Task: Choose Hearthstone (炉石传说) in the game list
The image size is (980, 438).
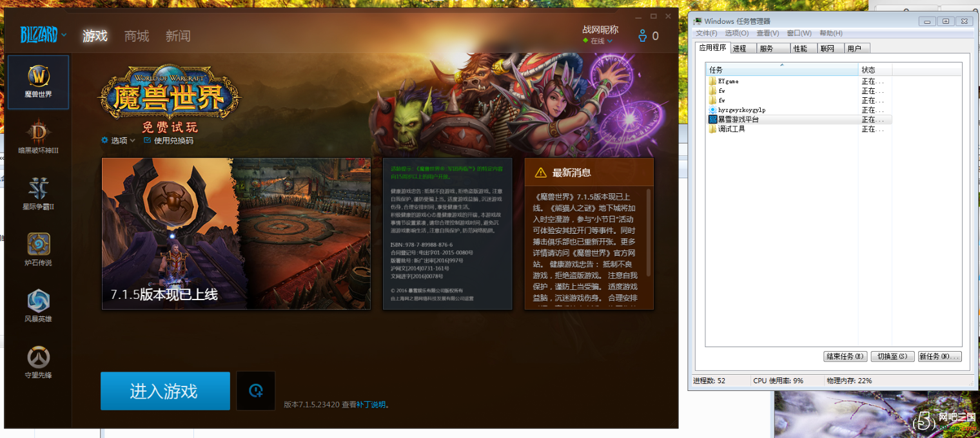Action: click(39, 250)
